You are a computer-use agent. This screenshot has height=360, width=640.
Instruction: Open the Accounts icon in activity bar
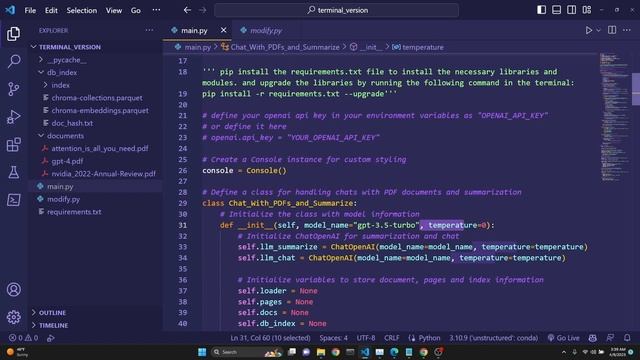pyautogui.click(x=13, y=289)
